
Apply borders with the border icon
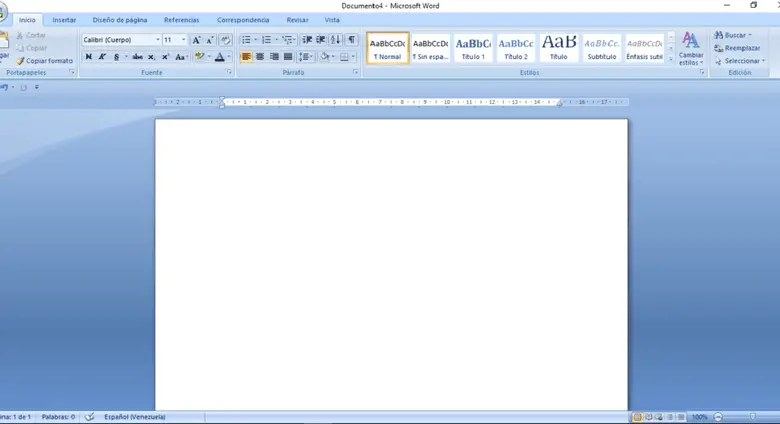[x=344, y=57]
